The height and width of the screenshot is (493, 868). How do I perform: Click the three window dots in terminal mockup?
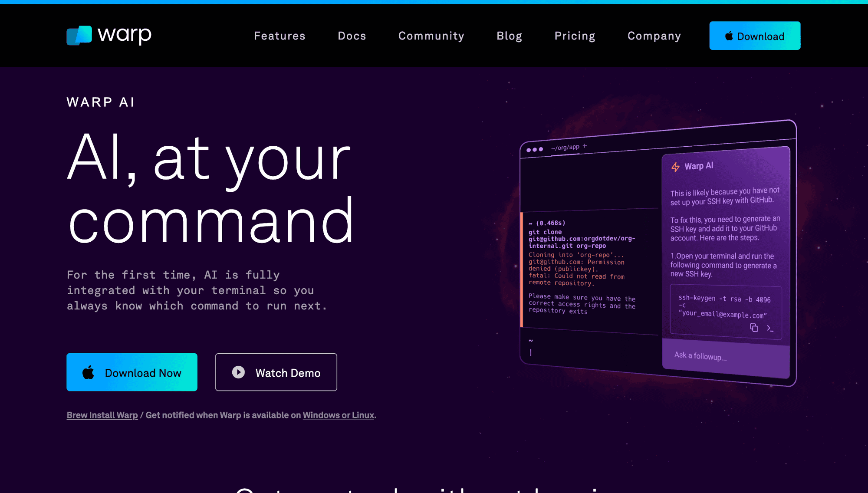click(535, 149)
